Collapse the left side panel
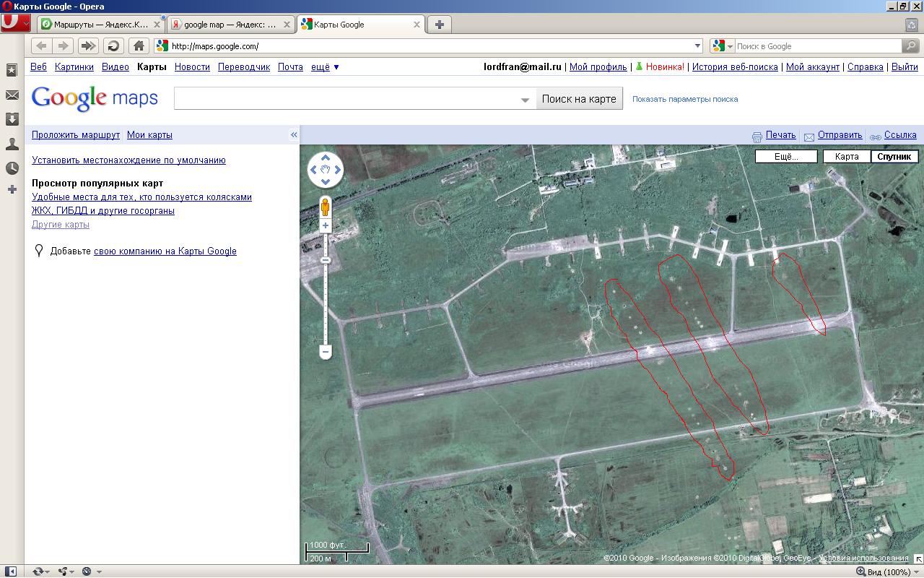924x578 pixels. [x=294, y=135]
